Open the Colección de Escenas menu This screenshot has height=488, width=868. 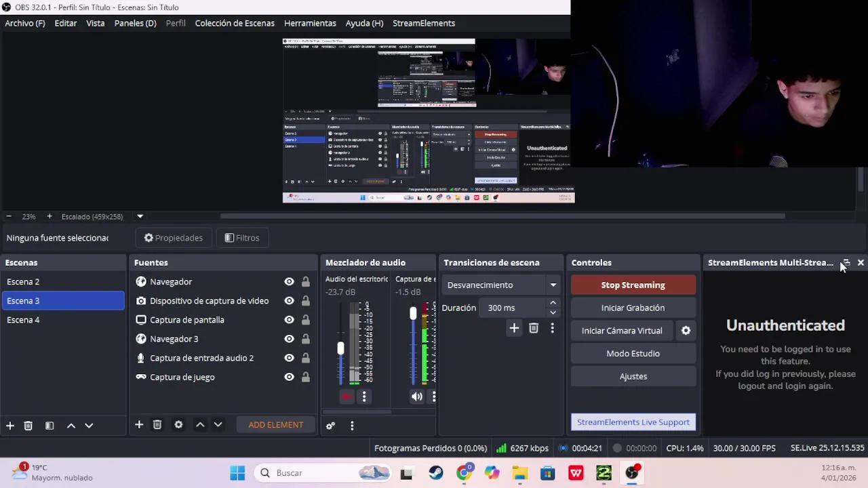pyautogui.click(x=235, y=23)
